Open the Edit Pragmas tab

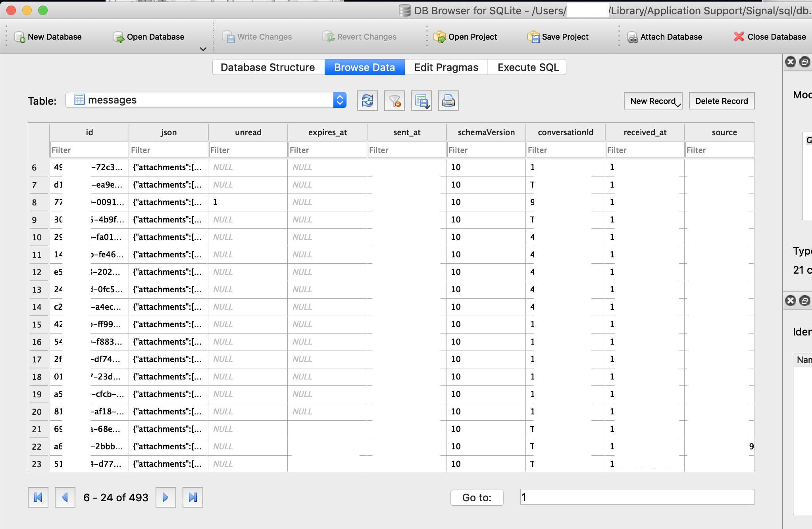446,67
